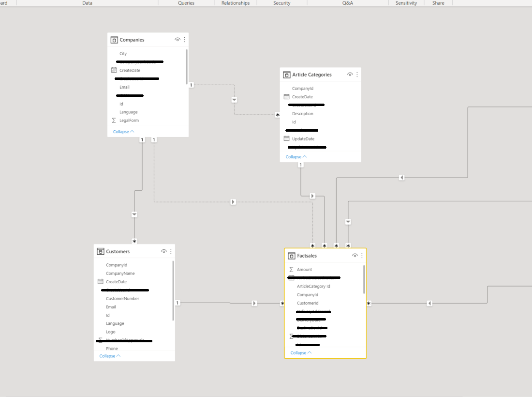
Task: Collapse the Companies table card
Action: 123,131
